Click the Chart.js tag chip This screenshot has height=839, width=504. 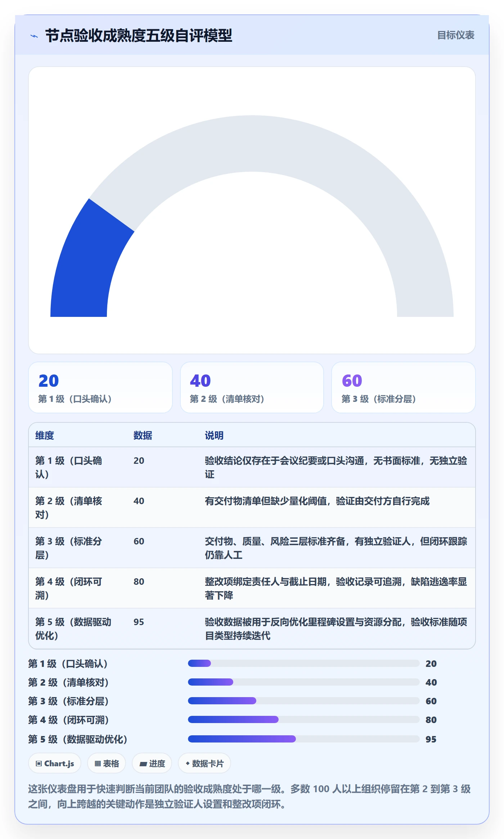tap(55, 763)
